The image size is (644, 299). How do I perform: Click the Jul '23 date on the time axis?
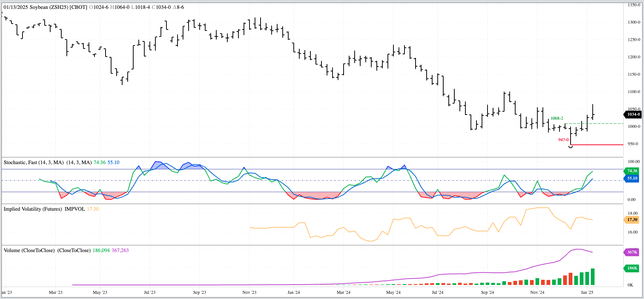(x=149, y=292)
